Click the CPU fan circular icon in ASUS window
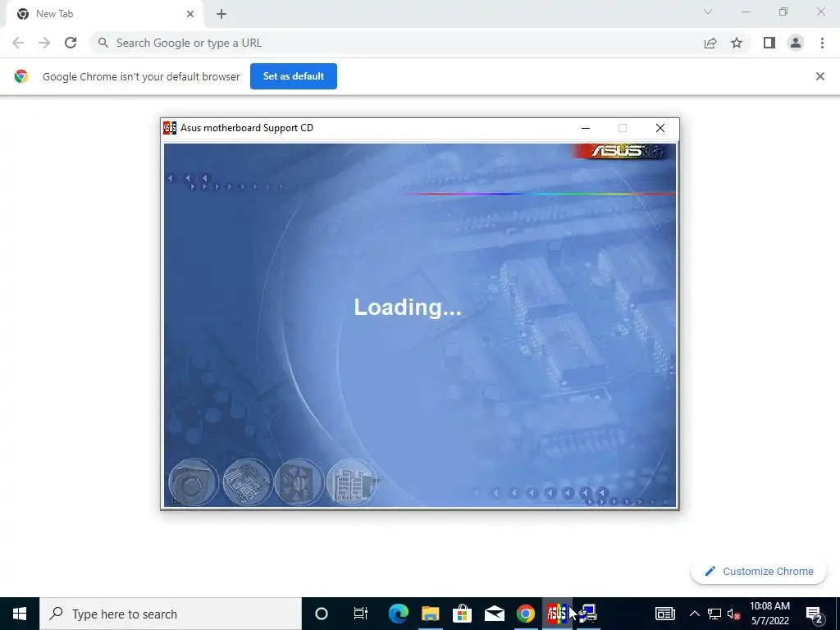Viewport: 840px width, 630px height. [299, 482]
